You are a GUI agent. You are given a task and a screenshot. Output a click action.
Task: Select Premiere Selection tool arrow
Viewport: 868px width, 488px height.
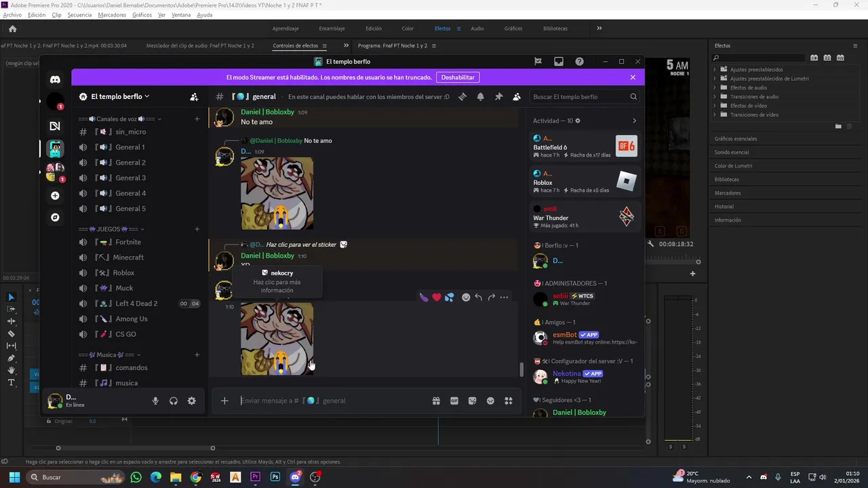pos(11,297)
